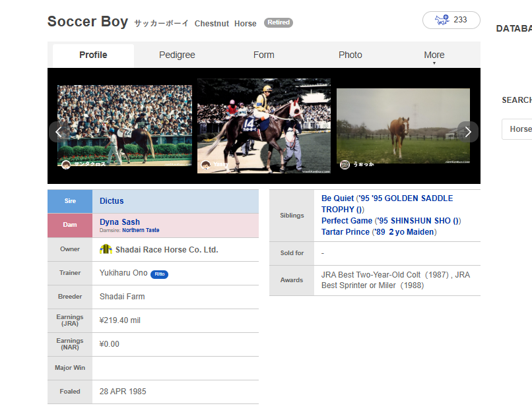Viewport: 532px width, 416px height.
Task: Open the number 14 paddock photo thumbnail
Action: 264,126
